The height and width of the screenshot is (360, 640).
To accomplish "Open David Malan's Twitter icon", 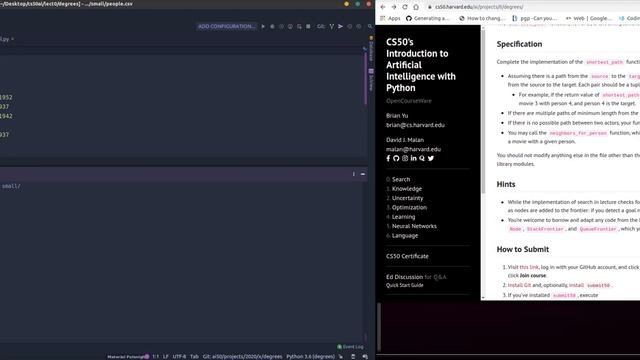I will coord(431,158).
